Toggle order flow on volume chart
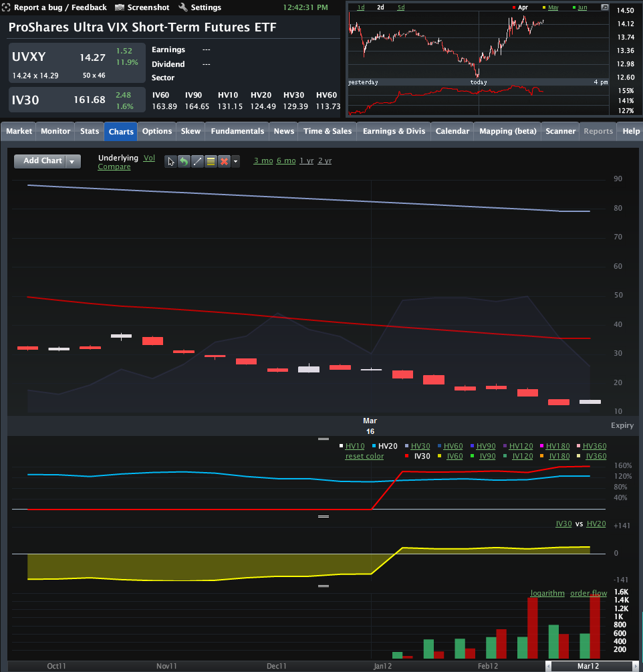The height and width of the screenshot is (672, 643). (x=589, y=593)
